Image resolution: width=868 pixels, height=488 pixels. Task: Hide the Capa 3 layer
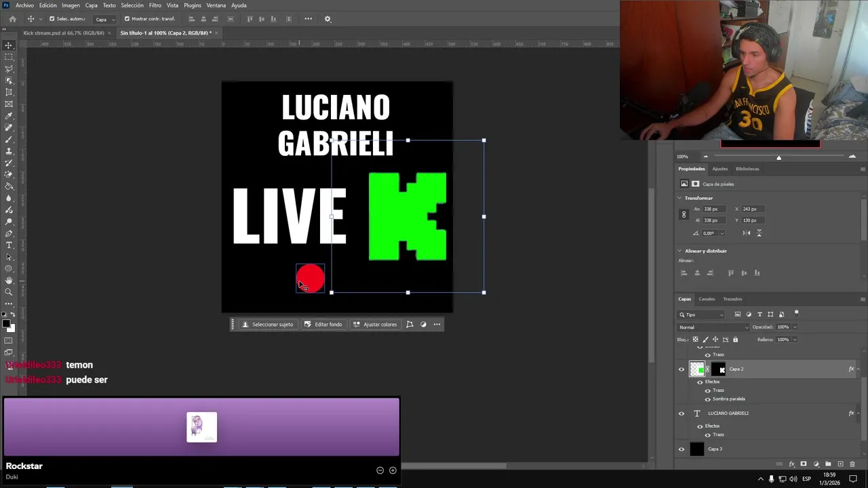(682, 449)
